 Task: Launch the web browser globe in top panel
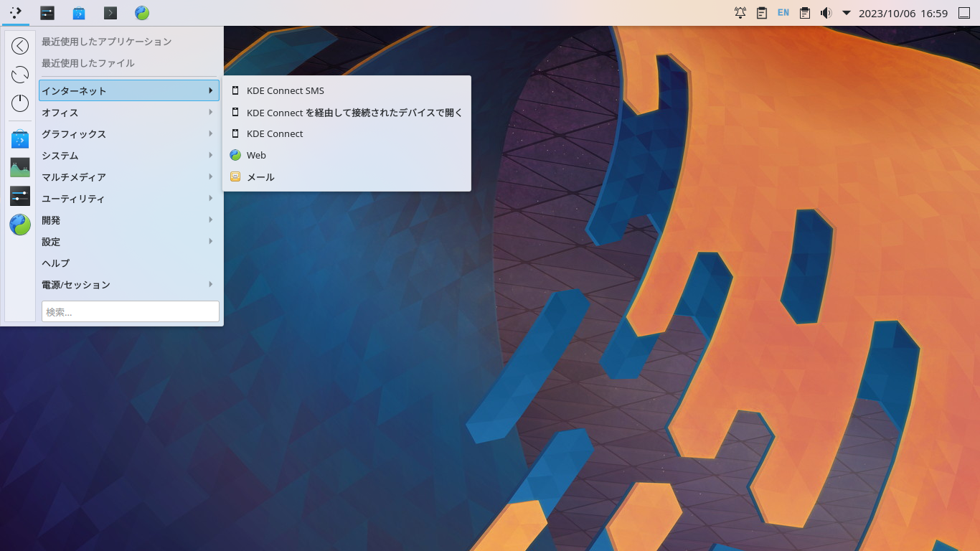point(142,13)
